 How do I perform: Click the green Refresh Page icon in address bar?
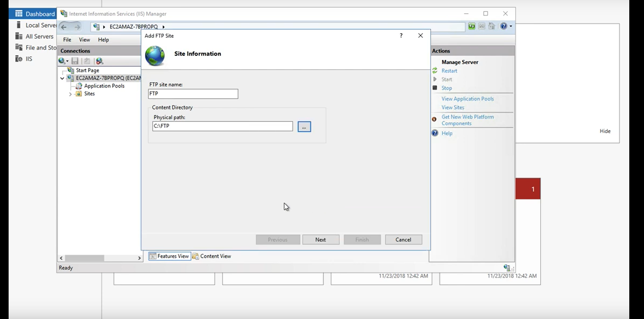472,26
